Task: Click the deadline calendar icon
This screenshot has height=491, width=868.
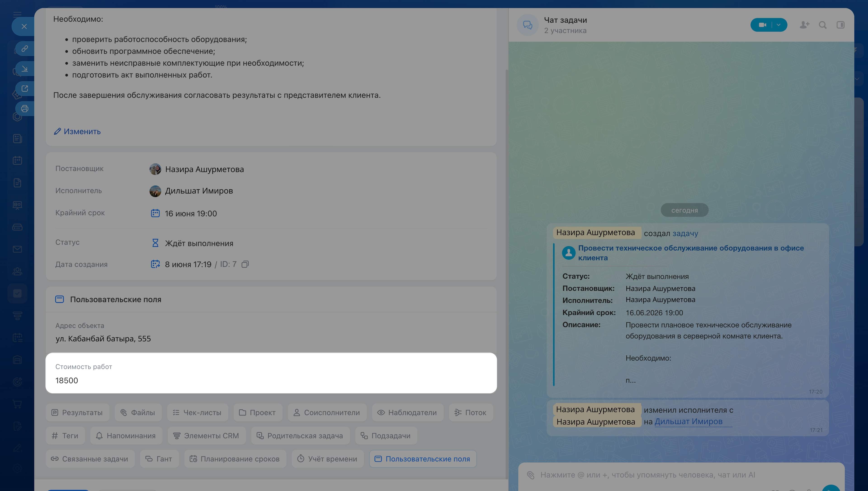Action: 155,213
